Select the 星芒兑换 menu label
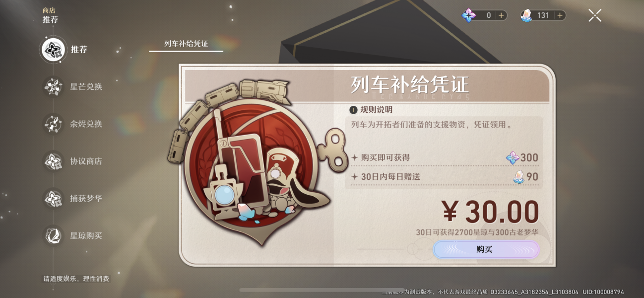 click(86, 87)
